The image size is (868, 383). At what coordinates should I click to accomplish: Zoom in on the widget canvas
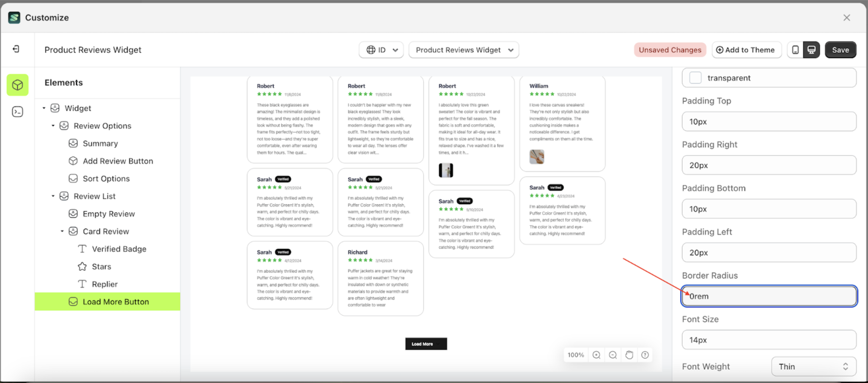pyautogui.click(x=596, y=355)
